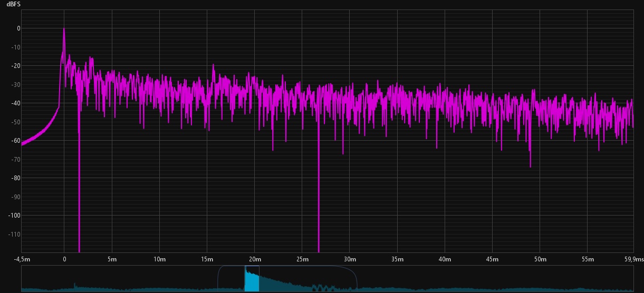The width and height of the screenshot is (644, 293).
Task: Click the main impulse peak at 0 ms
Action: (x=64, y=30)
